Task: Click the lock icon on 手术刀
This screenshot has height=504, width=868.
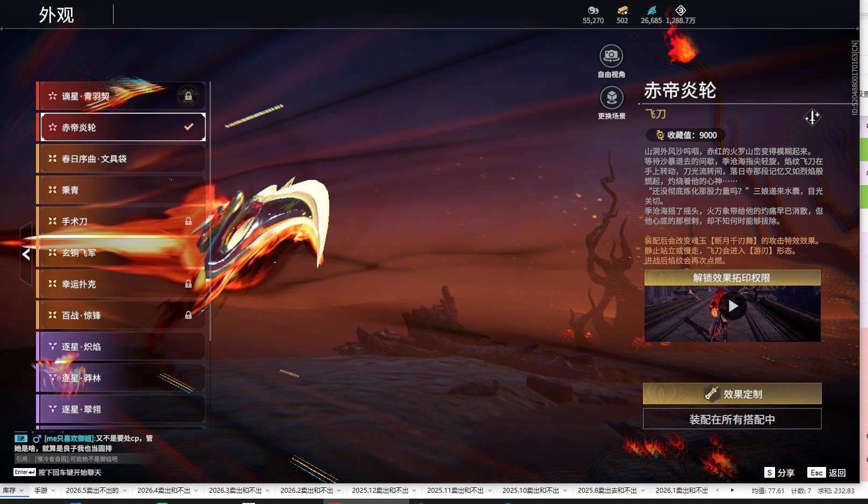Action: 189,221
